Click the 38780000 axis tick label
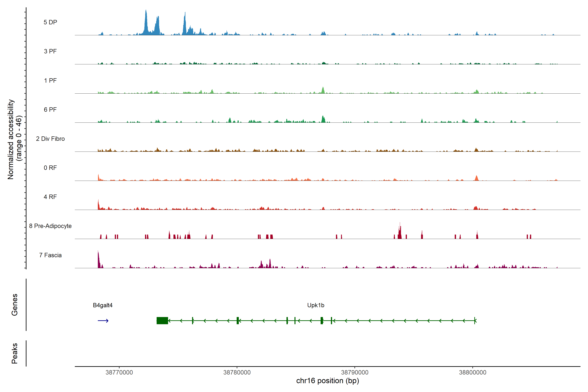 (x=237, y=373)
